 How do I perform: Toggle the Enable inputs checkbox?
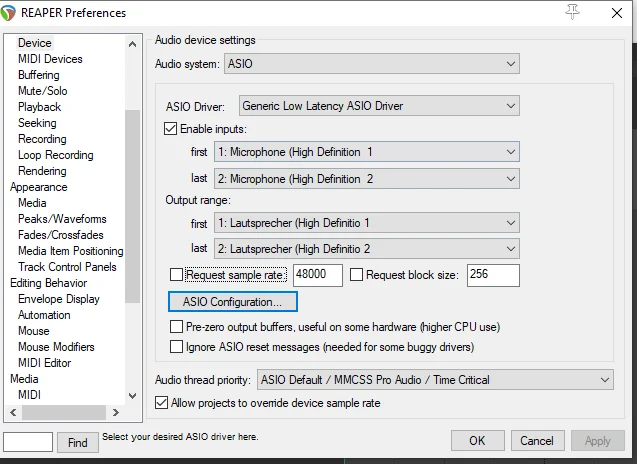pyautogui.click(x=170, y=129)
